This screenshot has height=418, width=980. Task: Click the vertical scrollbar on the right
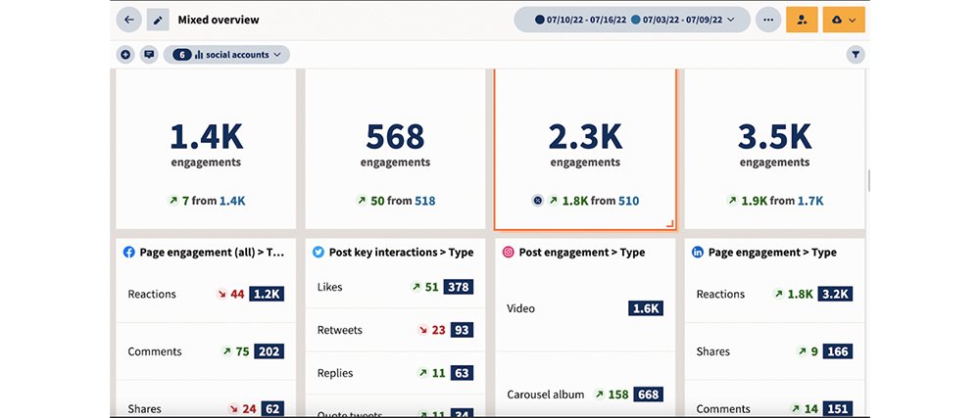(869, 181)
